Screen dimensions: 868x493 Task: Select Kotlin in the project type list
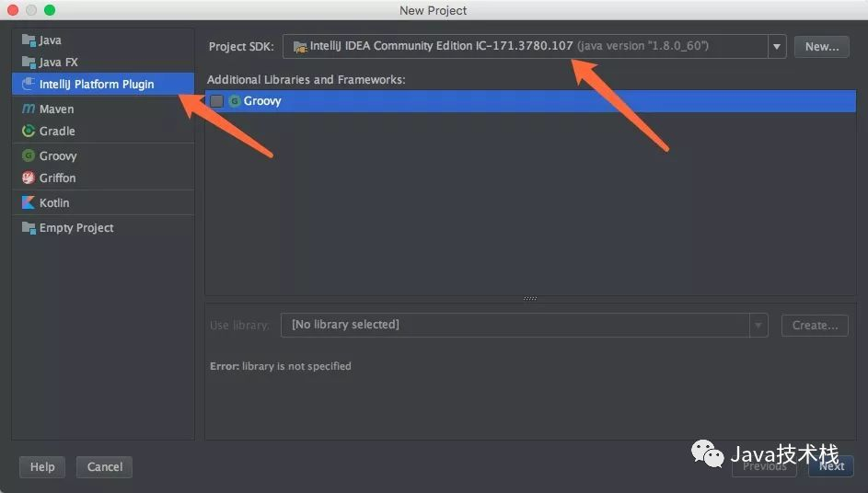[54, 203]
